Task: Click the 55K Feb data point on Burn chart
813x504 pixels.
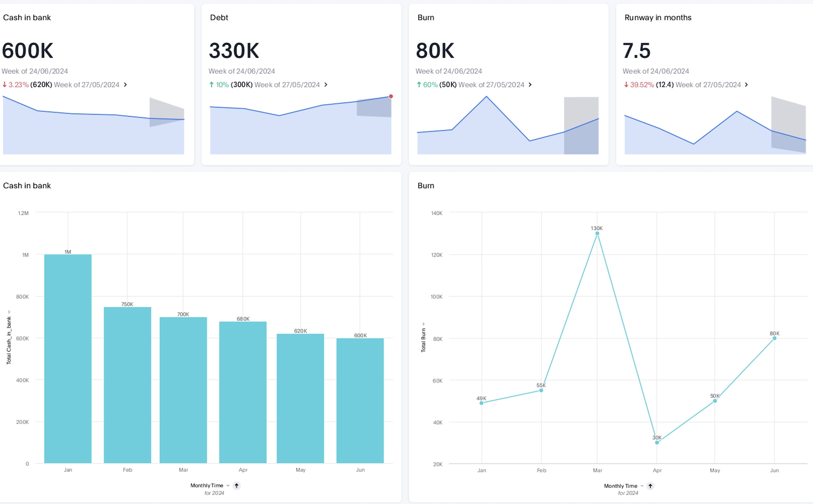Action: [x=541, y=390]
